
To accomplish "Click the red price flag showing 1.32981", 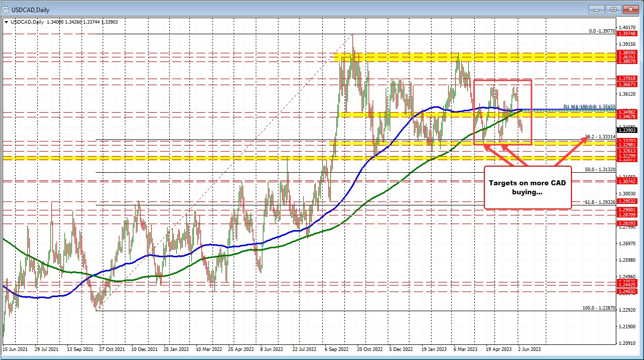I will [x=626, y=146].
